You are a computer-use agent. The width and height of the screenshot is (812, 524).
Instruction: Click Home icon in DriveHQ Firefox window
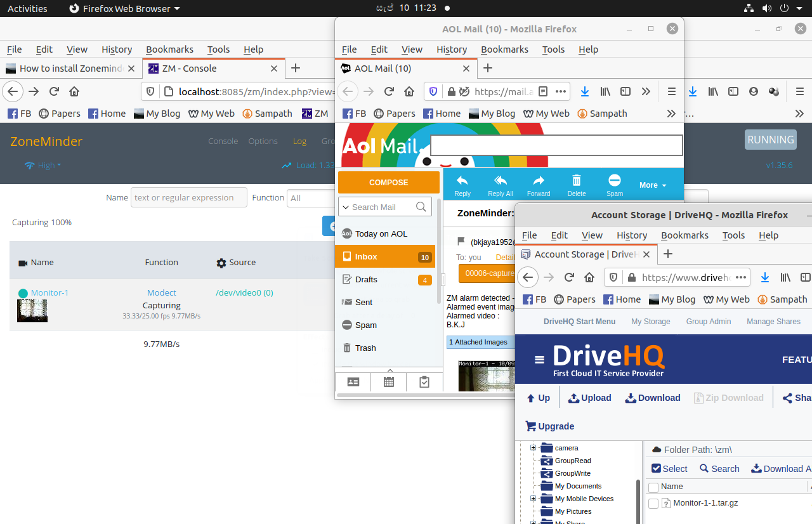[x=589, y=277]
